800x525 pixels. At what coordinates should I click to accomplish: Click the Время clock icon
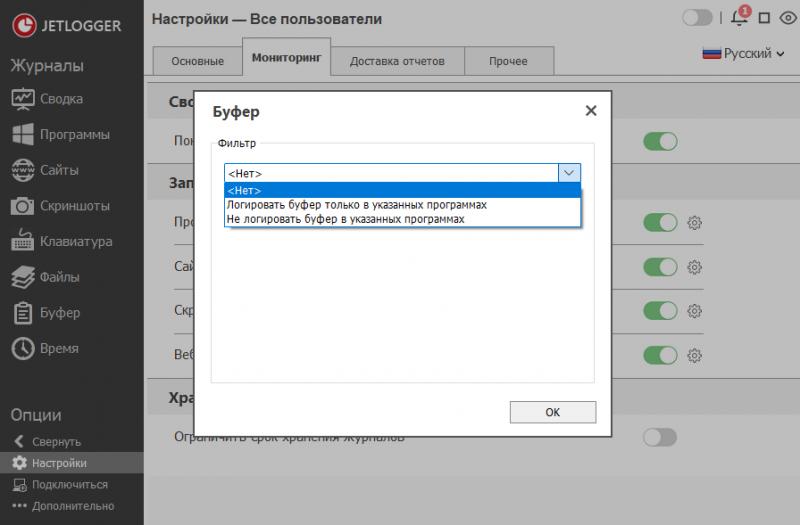point(23,348)
